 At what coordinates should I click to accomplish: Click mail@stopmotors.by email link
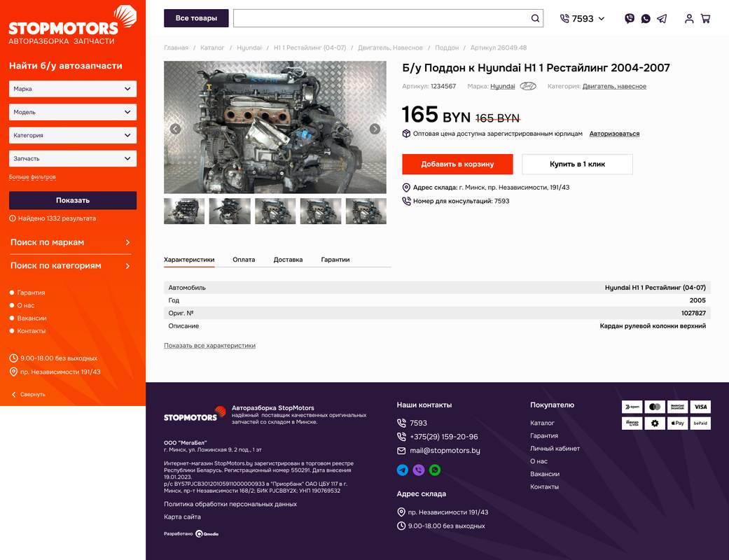pyautogui.click(x=445, y=450)
